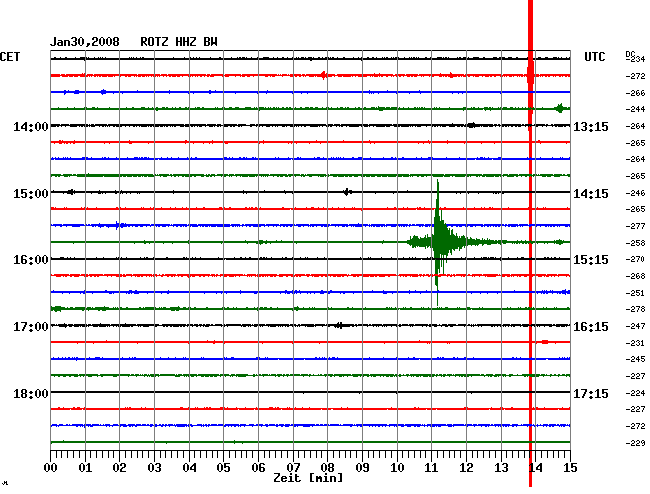This screenshot has width=650, height=494.
Task: Click the DC offset value -266
Action: [635, 93]
